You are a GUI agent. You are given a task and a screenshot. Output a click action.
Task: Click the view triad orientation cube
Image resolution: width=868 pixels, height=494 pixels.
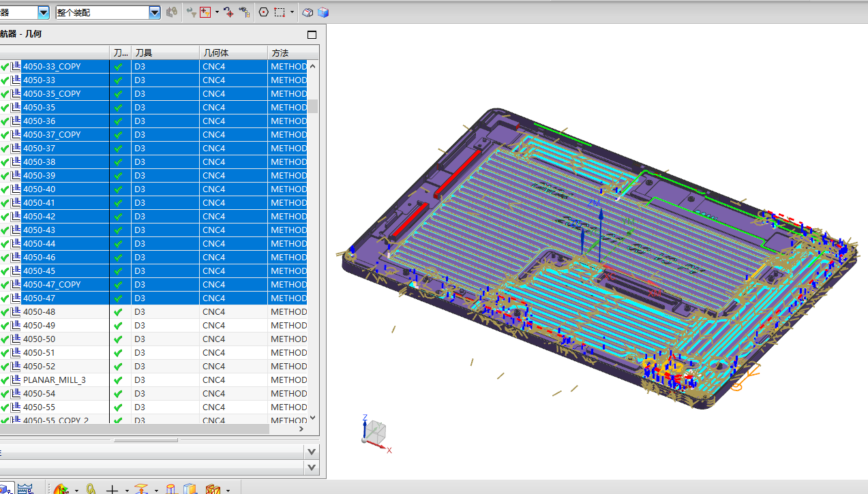(376, 431)
